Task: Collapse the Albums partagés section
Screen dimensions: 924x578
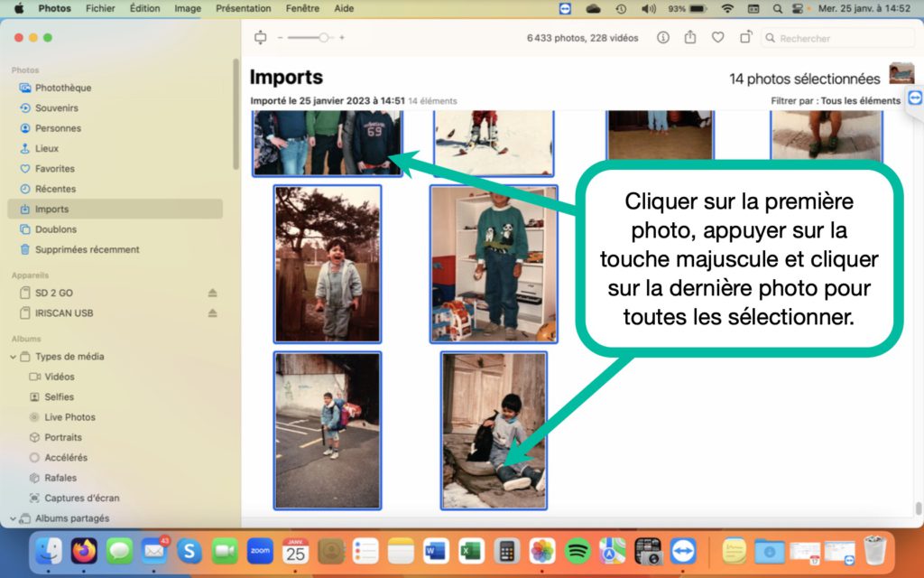Action: click(x=14, y=518)
